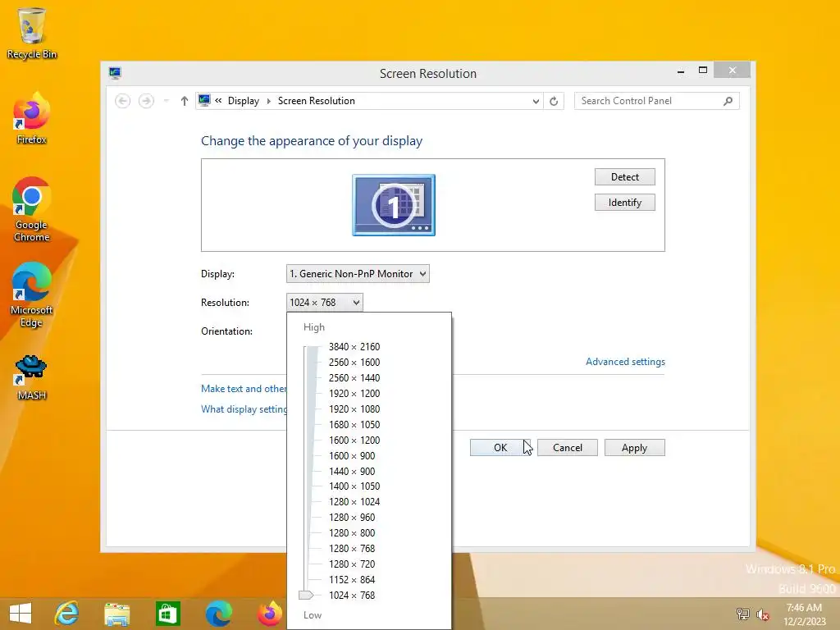
Task: Expand the breadcrumb chevron before Display
Action: [218, 100]
